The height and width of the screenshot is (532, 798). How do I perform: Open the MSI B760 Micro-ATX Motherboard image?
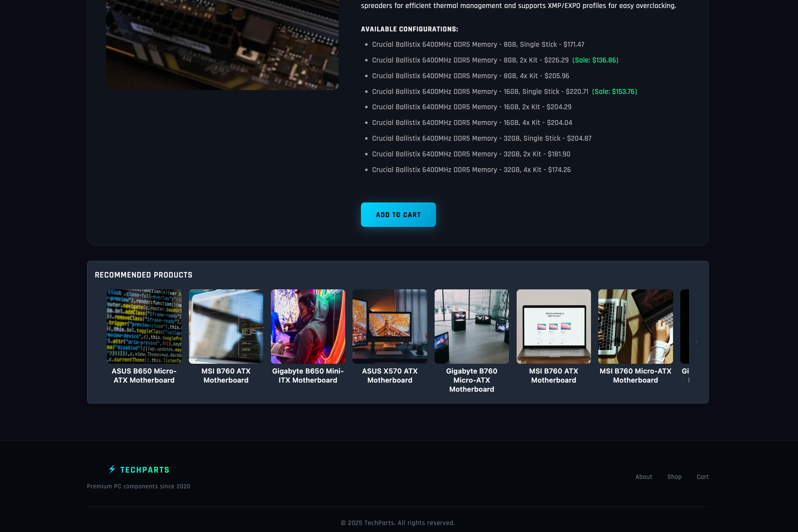[635, 326]
